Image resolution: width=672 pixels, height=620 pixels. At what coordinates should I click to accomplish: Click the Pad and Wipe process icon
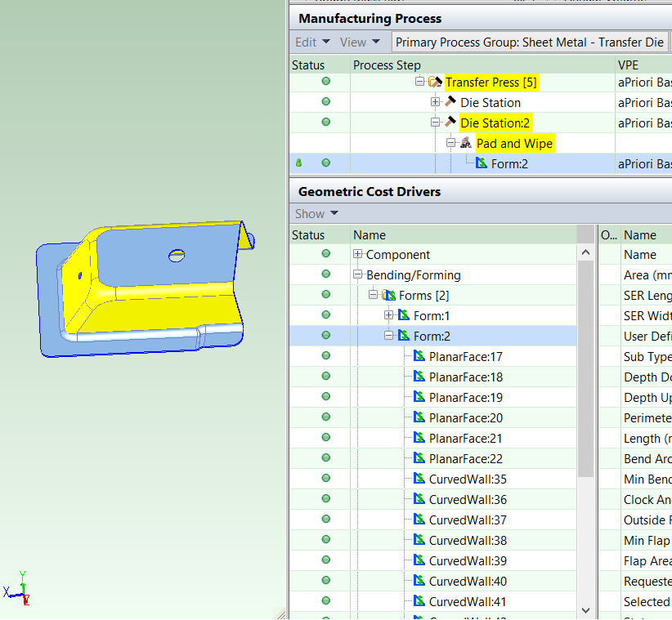(x=466, y=144)
